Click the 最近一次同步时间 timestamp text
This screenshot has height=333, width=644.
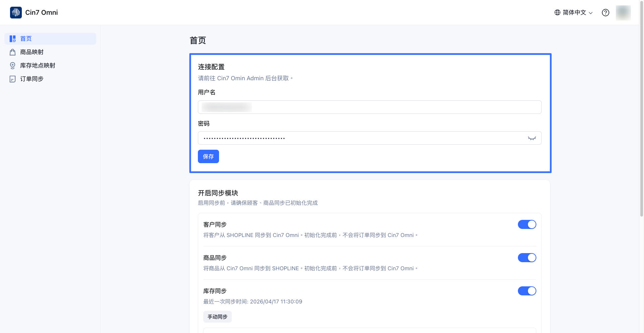(253, 301)
